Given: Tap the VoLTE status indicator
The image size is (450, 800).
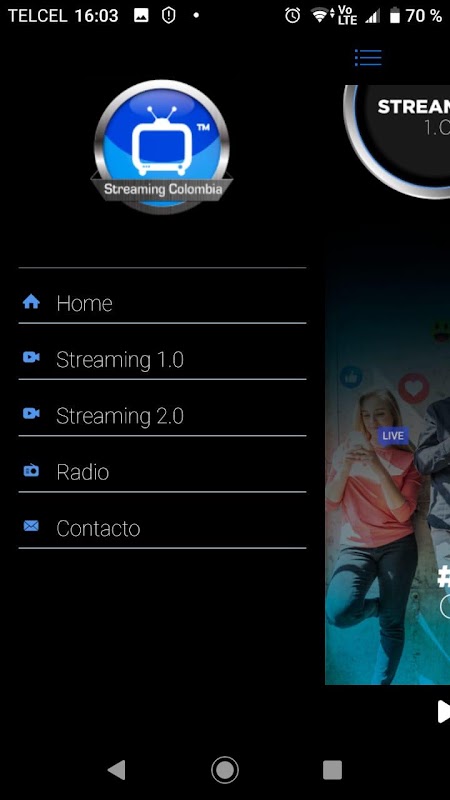Looking at the screenshot, I should click(347, 16).
